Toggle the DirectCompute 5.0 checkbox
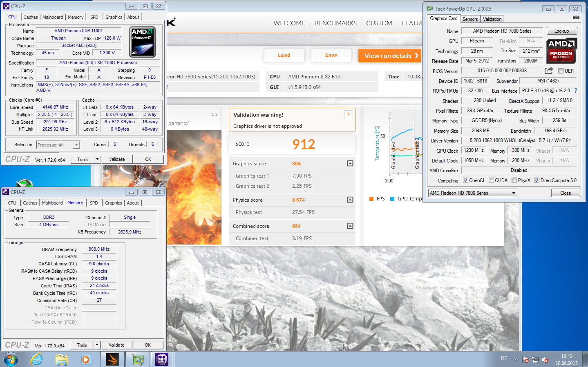 (537, 180)
